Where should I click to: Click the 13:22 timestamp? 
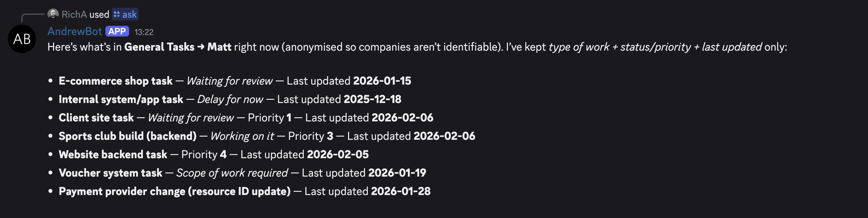pyautogui.click(x=144, y=32)
